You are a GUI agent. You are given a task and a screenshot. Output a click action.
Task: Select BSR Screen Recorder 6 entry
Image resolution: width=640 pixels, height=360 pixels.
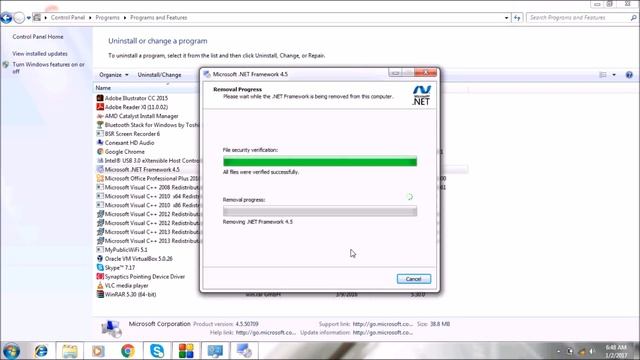(132, 134)
